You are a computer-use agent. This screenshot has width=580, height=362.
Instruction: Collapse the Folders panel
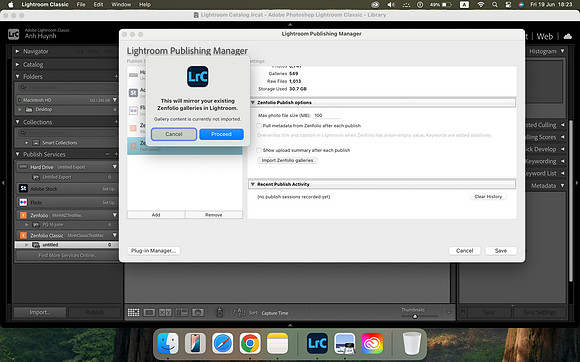(17, 77)
